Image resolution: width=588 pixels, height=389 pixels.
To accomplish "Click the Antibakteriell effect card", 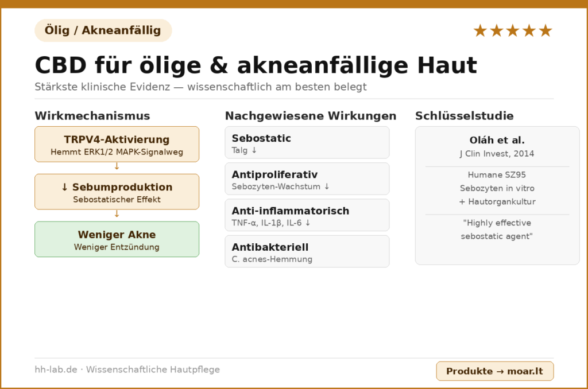I will 307,251.
